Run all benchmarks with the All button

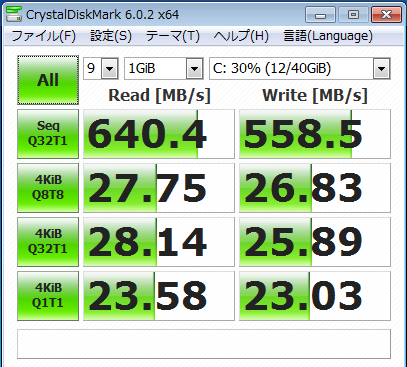click(48, 80)
